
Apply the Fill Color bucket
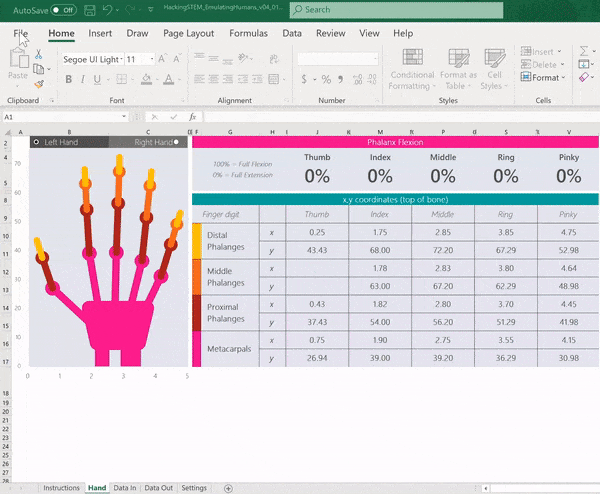click(146, 79)
